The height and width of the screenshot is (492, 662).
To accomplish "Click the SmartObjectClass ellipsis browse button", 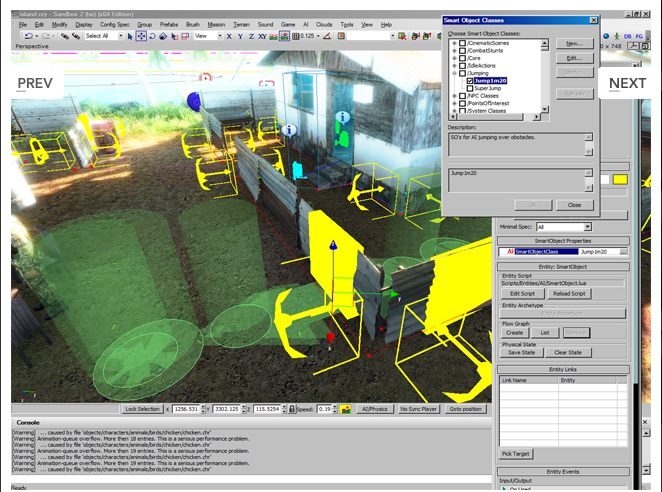I will tap(623, 252).
